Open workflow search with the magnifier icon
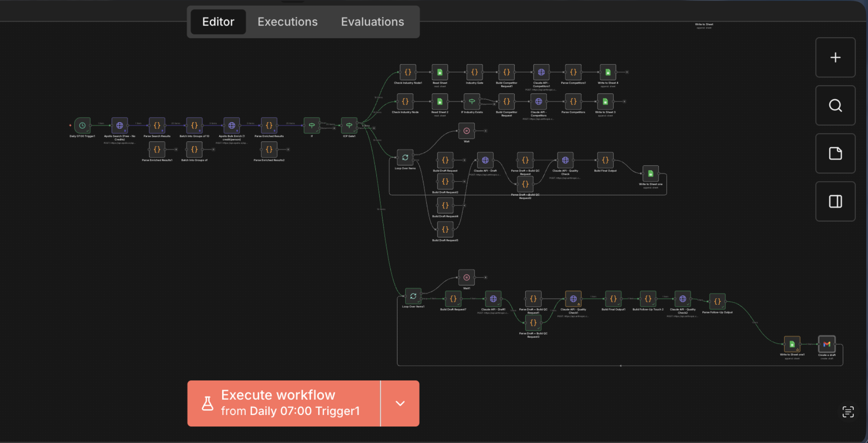868x443 pixels. [x=835, y=105]
